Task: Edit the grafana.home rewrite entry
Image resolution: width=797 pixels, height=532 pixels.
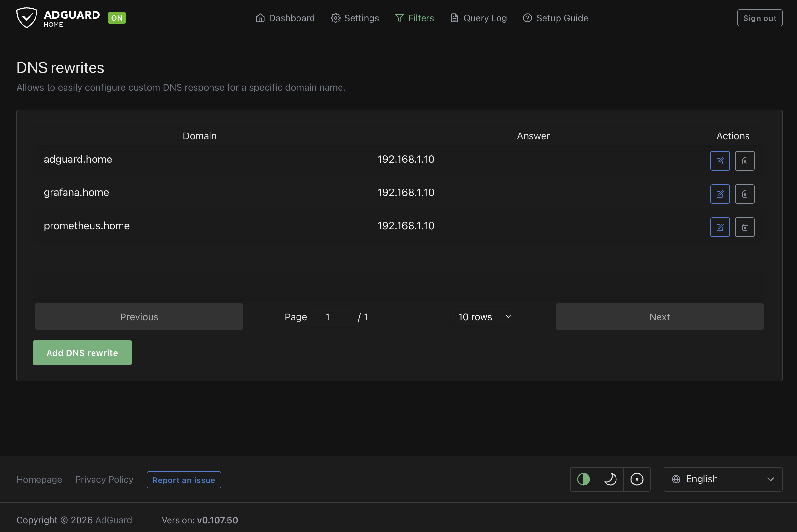Action: 719,194
